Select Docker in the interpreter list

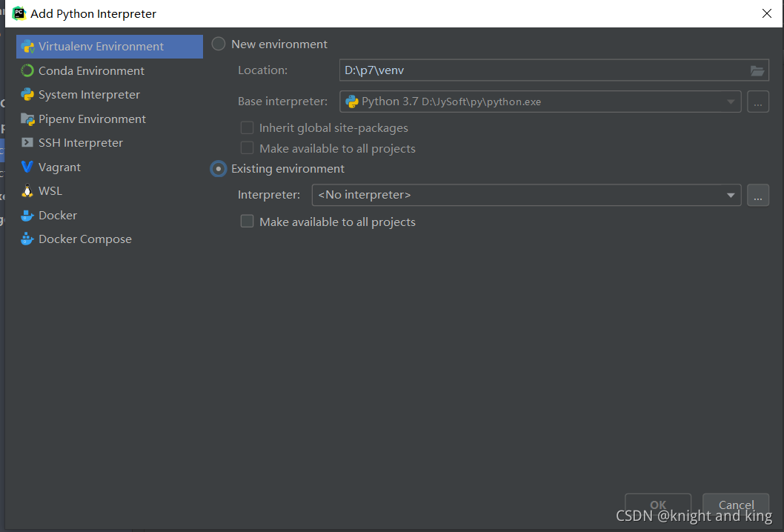pyautogui.click(x=110, y=216)
